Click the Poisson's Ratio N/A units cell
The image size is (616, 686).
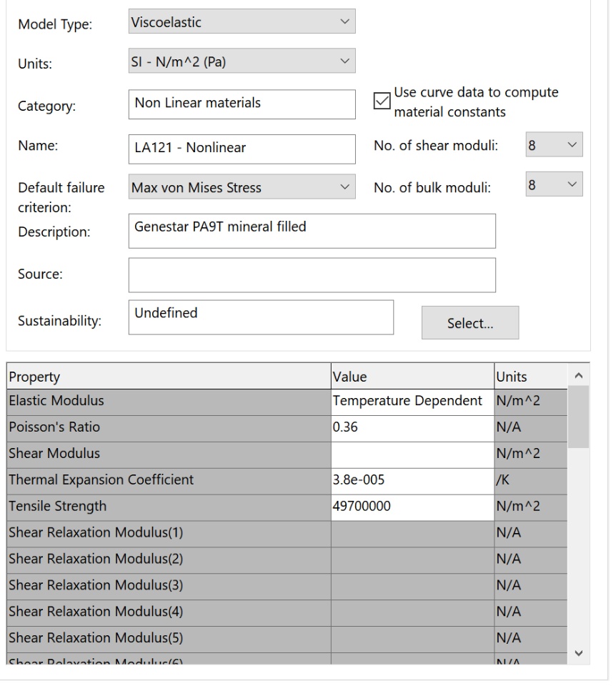pos(531,429)
